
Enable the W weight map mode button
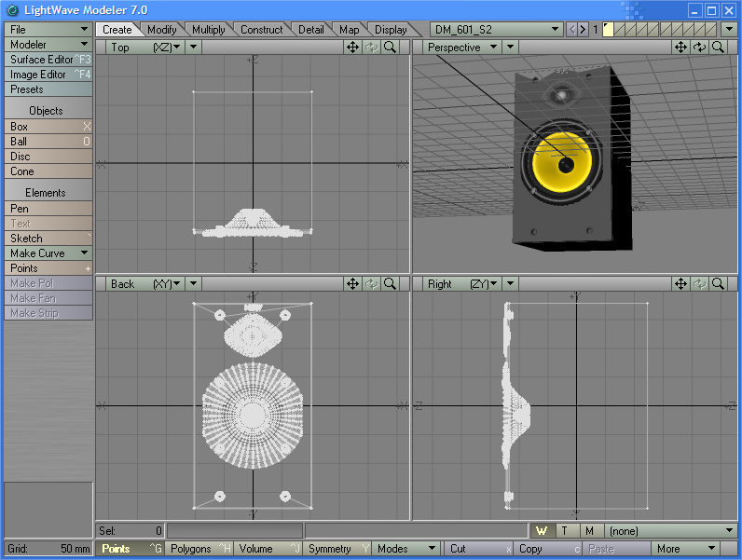click(543, 531)
